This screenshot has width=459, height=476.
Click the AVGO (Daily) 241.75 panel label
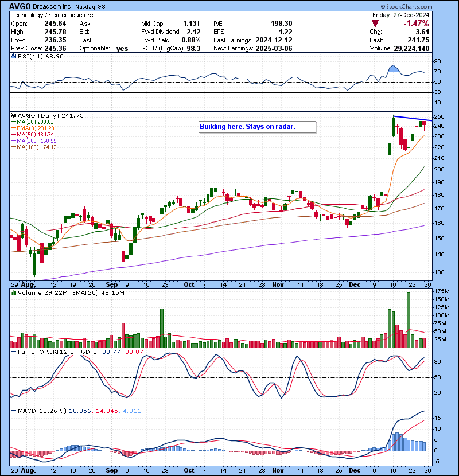[x=50, y=115]
